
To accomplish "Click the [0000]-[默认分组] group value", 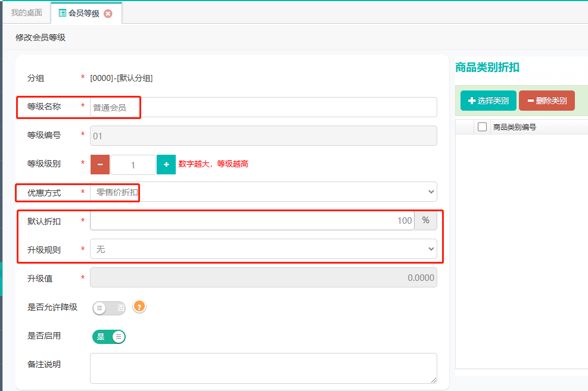I will [122, 79].
